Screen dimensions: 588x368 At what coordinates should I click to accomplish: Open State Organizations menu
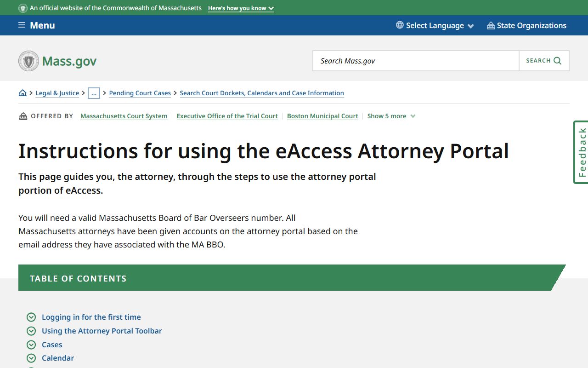526,25
